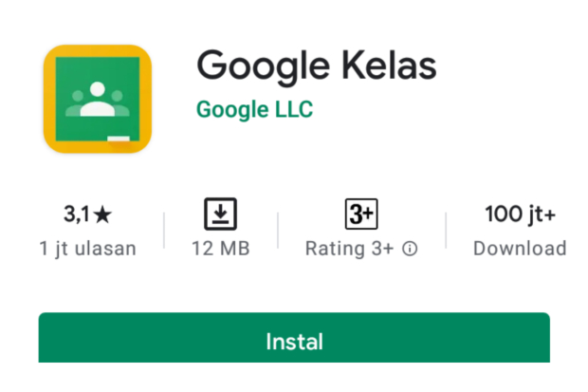Click the 3,1 rating score
The image size is (588, 392).
coord(77,214)
